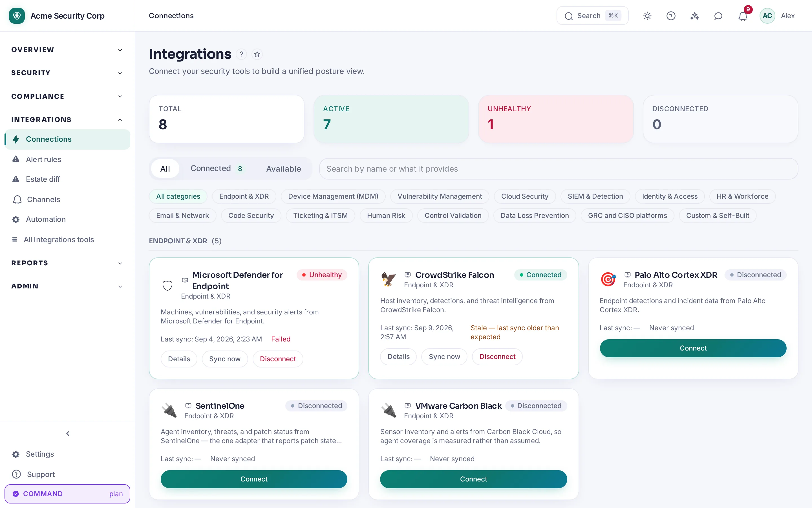Collapse the Integrations sidebar section
This screenshot has width=812, height=508.
pos(67,120)
